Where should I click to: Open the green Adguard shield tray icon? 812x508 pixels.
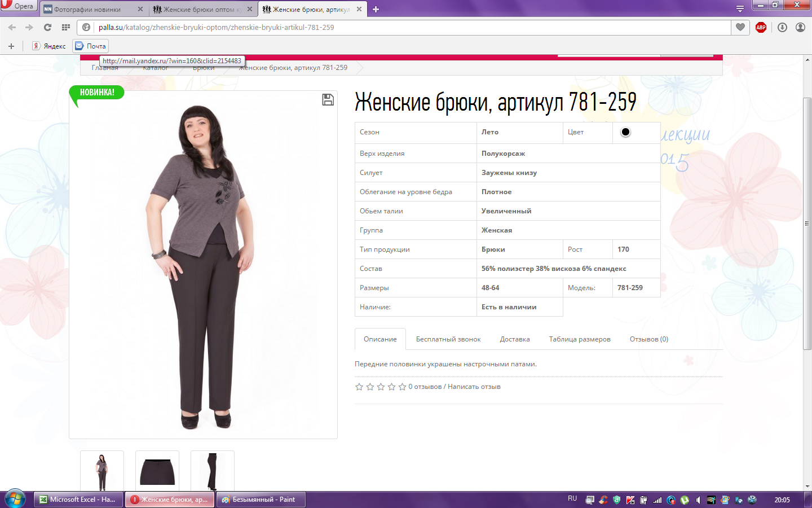point(617,500)
